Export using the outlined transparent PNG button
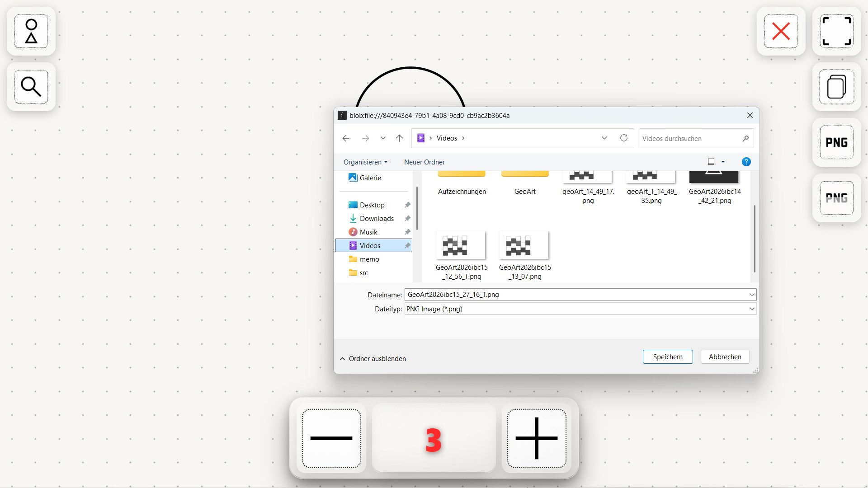Image resolution: width=868 pixels, height=488 pixels. (x=836, y=198)
